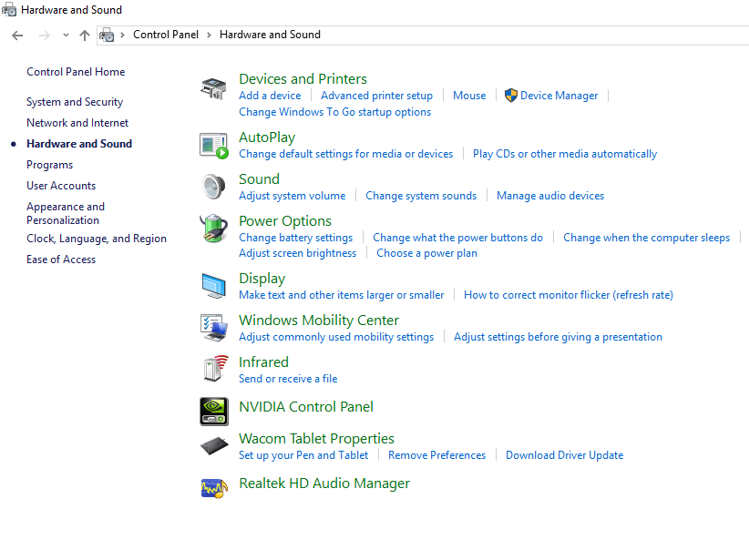Click the Power Options battery icon

[213, 229]
